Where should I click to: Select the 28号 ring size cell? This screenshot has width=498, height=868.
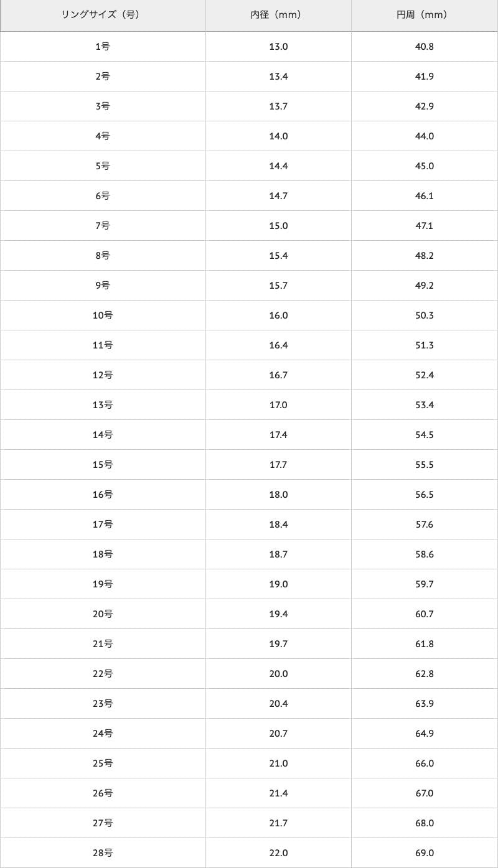coord(103,853)
